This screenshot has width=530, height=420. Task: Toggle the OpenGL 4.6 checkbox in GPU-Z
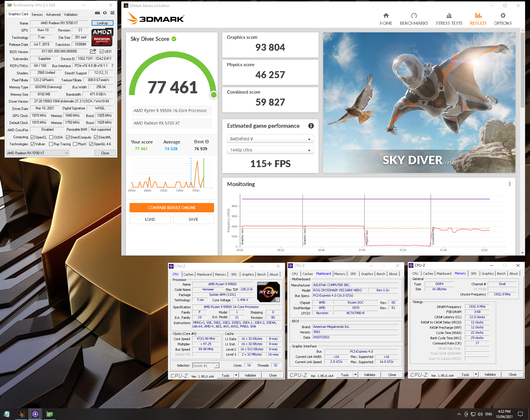point(91,144)
